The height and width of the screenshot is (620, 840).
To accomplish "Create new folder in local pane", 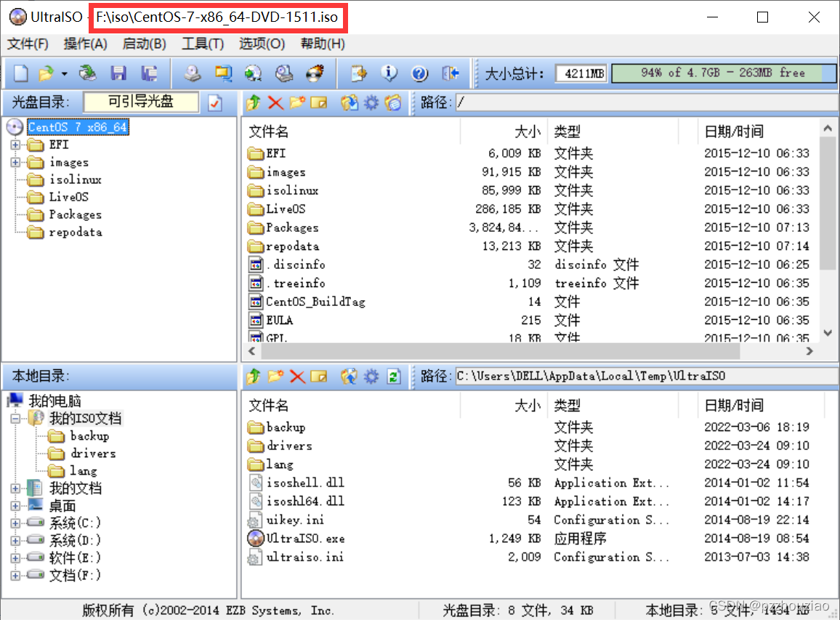I will [x=275, y=377].
